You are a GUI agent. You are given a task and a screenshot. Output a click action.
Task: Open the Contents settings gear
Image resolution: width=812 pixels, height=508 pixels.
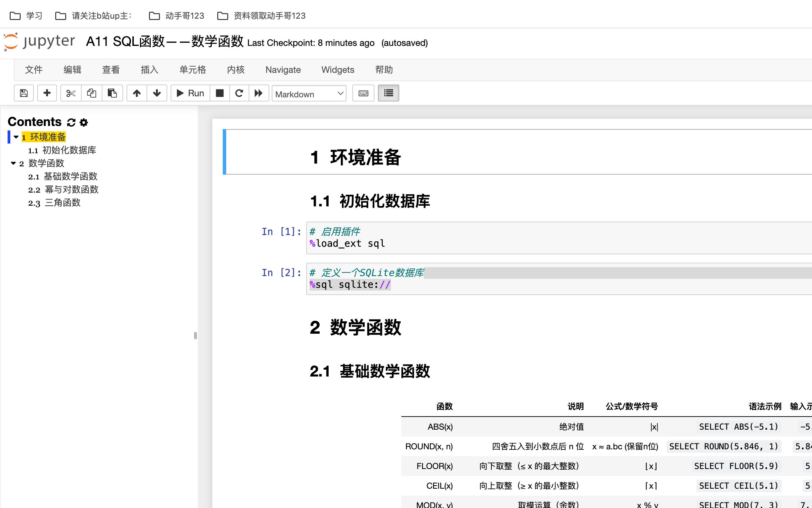click(x=83, y=122)
